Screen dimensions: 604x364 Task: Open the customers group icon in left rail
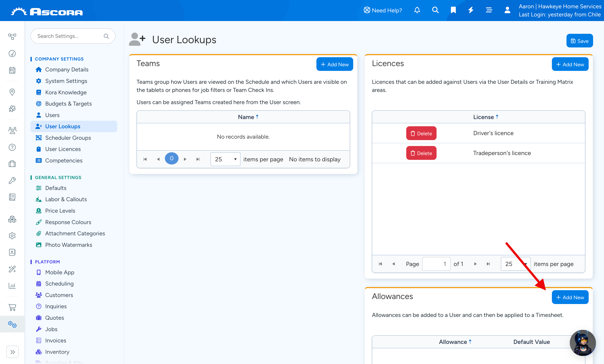point(12,131)
